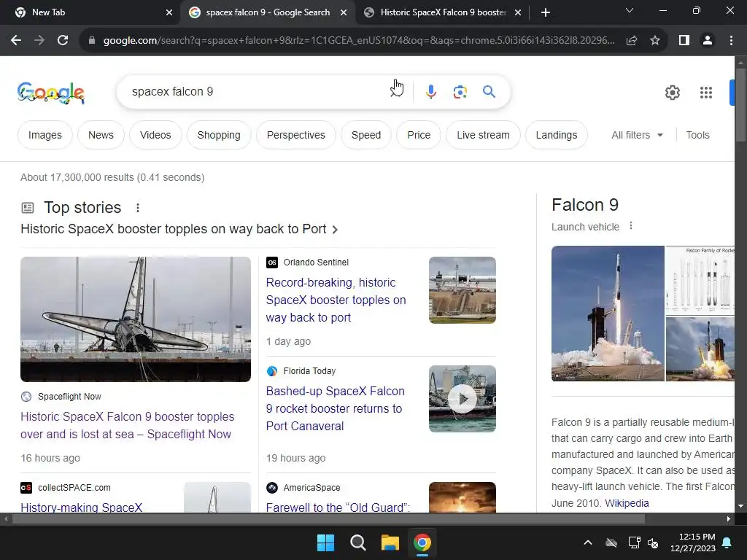The width and height of the screenshot is (747, 560).
Task: Open Falcon Family of Rockets image
Action: [700, 280]
